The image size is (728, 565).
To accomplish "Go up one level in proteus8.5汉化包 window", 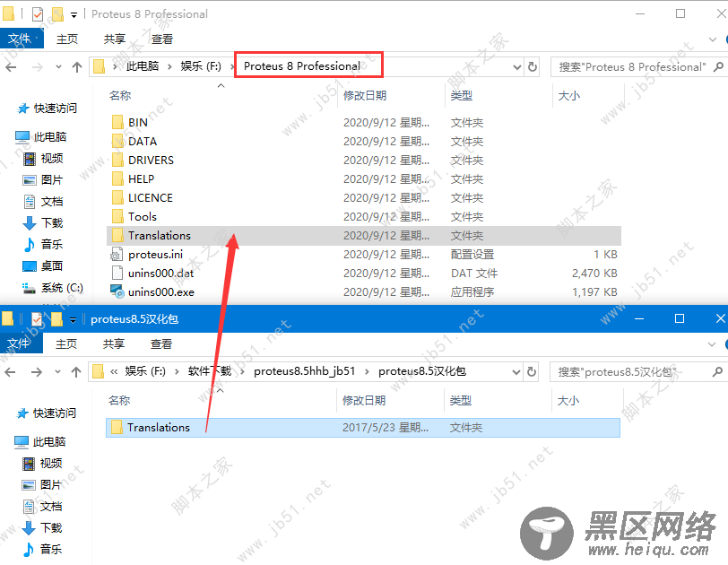I will (x=76, y=372).
